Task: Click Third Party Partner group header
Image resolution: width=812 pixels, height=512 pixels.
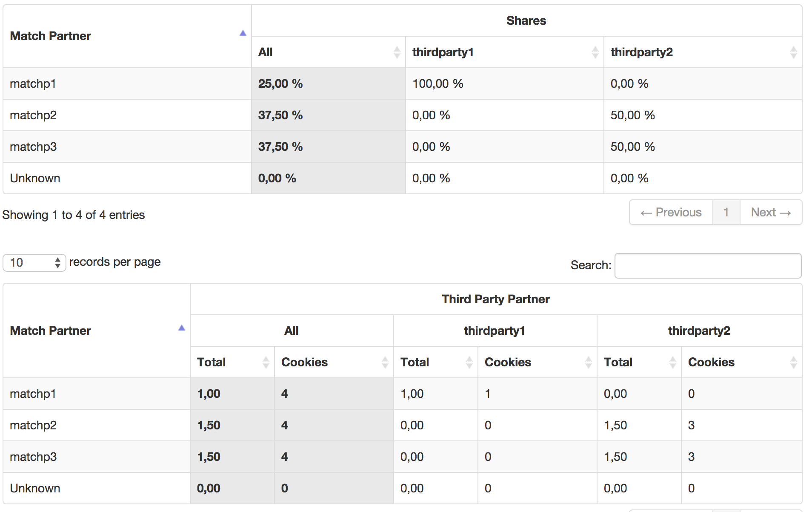Action: point(496,299)
